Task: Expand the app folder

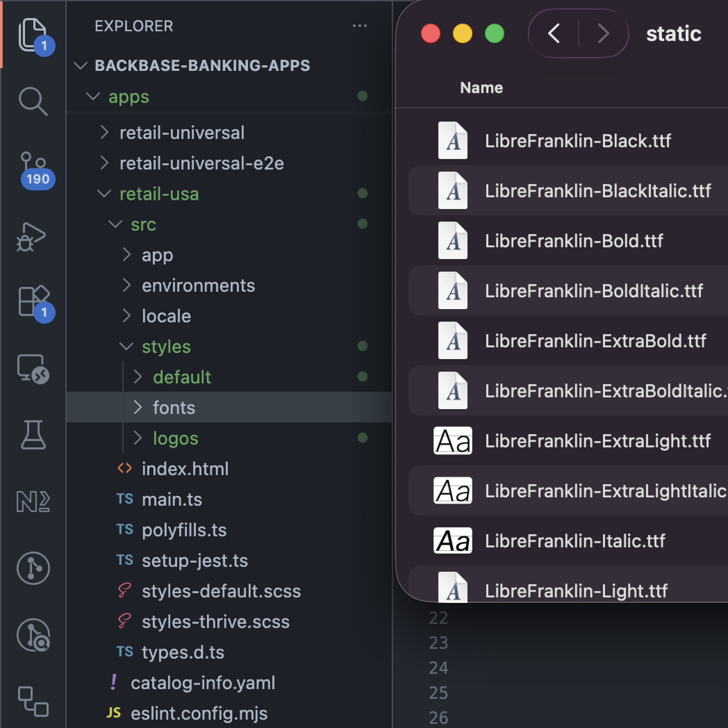Action: click(127, 255)
